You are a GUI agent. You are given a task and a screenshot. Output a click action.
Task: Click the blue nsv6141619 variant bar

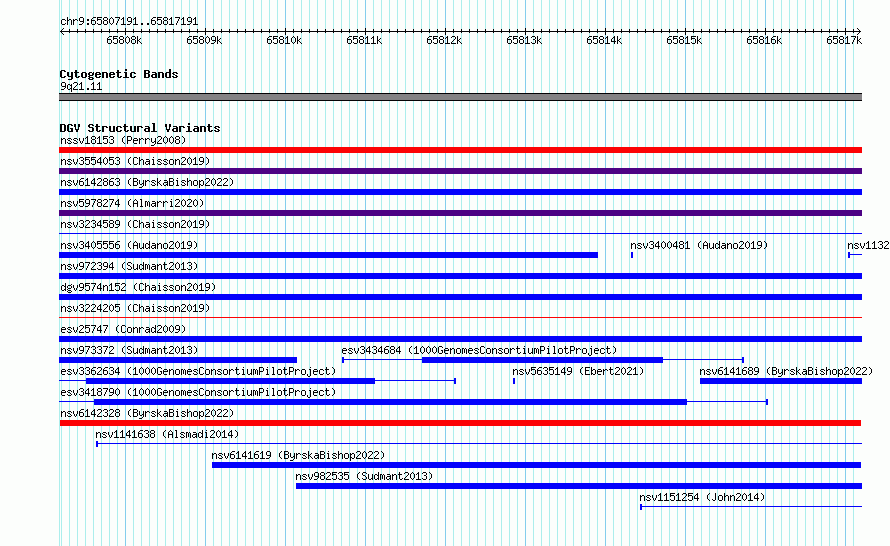pos(536,465)
